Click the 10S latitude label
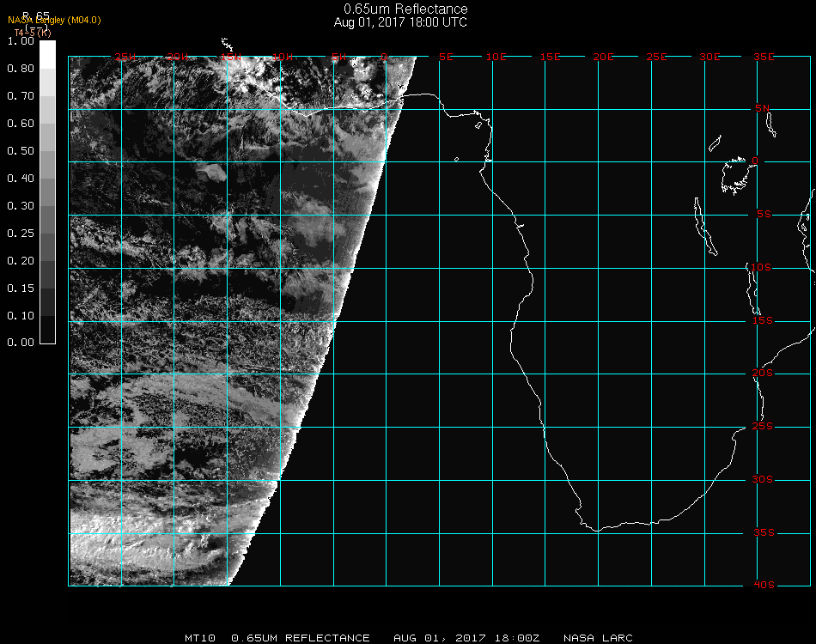Viewport: 816px width, 644px height. [x=761, y=267]
